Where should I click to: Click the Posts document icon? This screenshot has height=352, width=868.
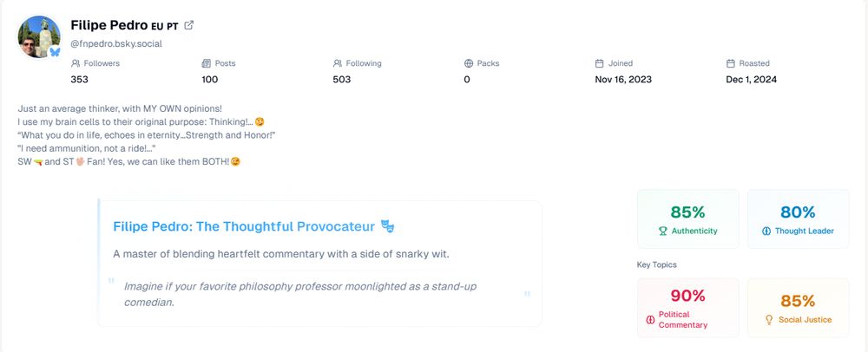pyautogui.click(x=206, y=63)
